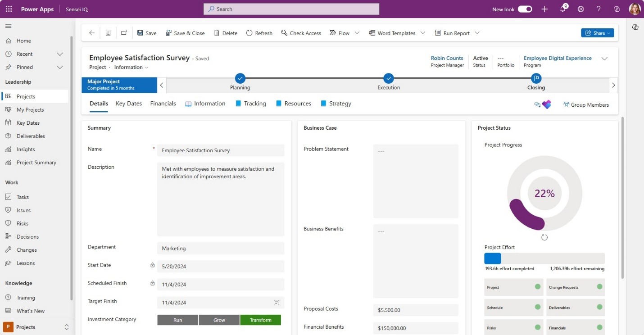Viewport: 644px width, 335px height.
Task: Select the Grow investment category
Action: 219,320
